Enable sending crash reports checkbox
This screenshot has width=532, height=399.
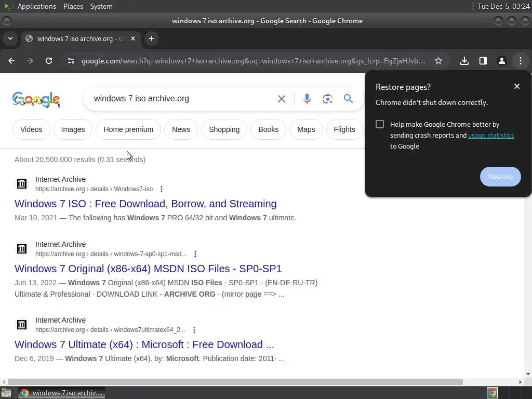pos(380,124)
